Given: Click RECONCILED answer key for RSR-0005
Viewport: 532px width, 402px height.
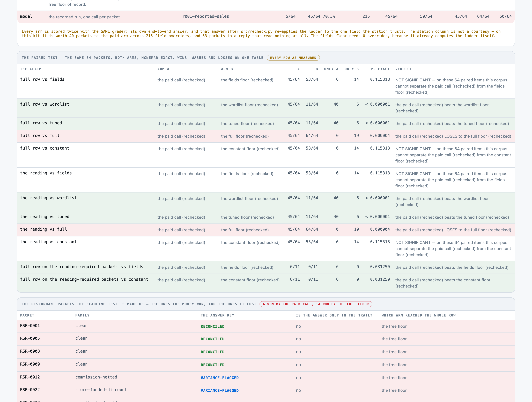Looking at the screenshot, I should [212, 339].
